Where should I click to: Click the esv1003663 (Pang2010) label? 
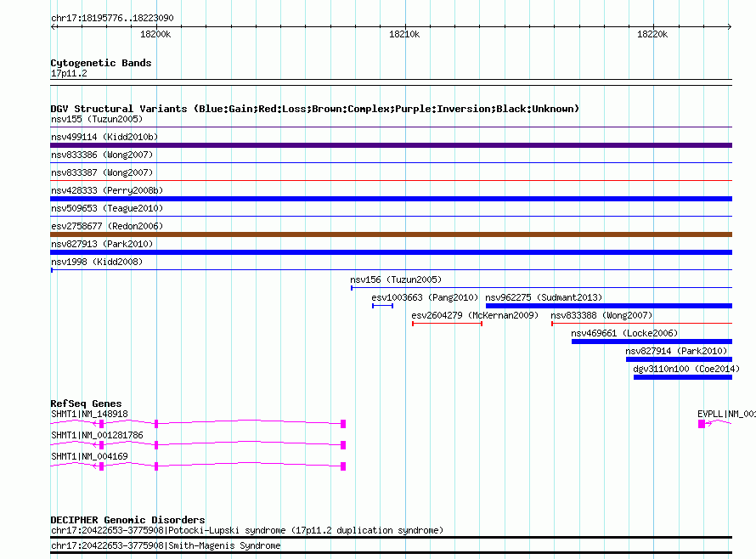[x=425, y=297]
